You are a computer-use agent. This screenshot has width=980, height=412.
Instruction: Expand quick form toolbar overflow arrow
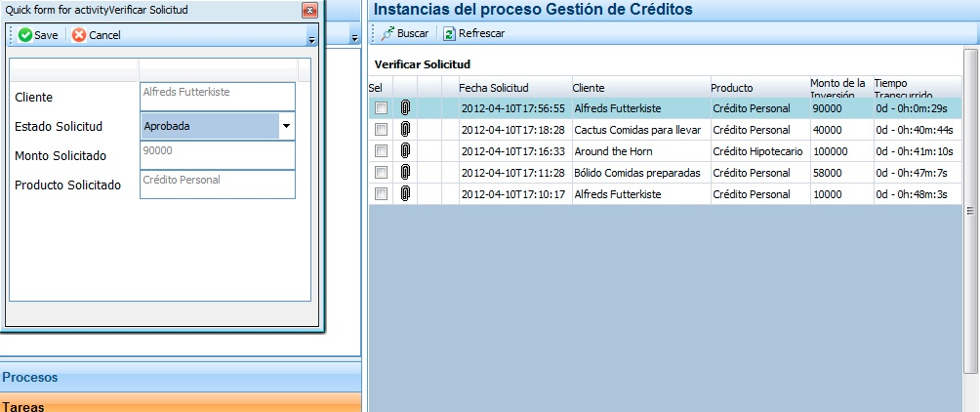pyautogui.click(x=311, y=39)
